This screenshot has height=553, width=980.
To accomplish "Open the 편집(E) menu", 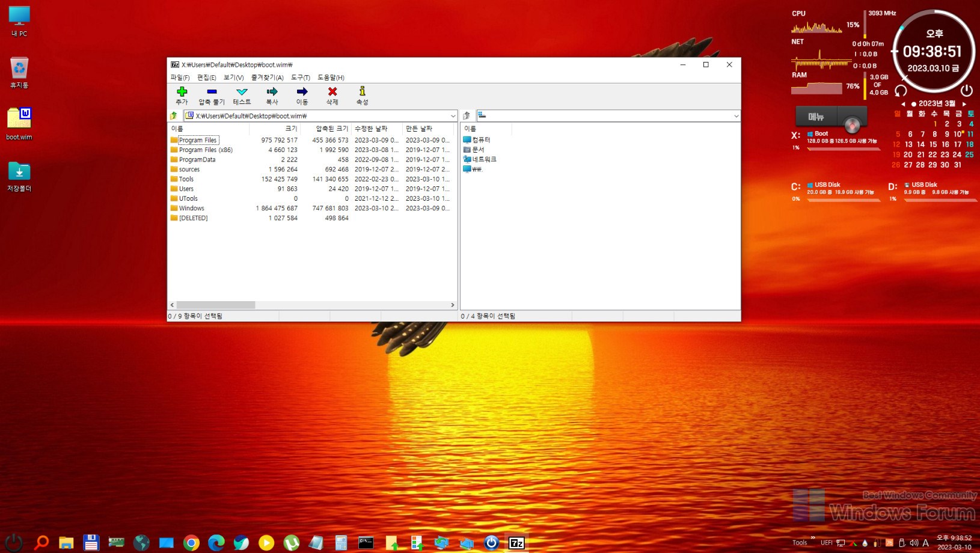I will [x=207, y=78].
